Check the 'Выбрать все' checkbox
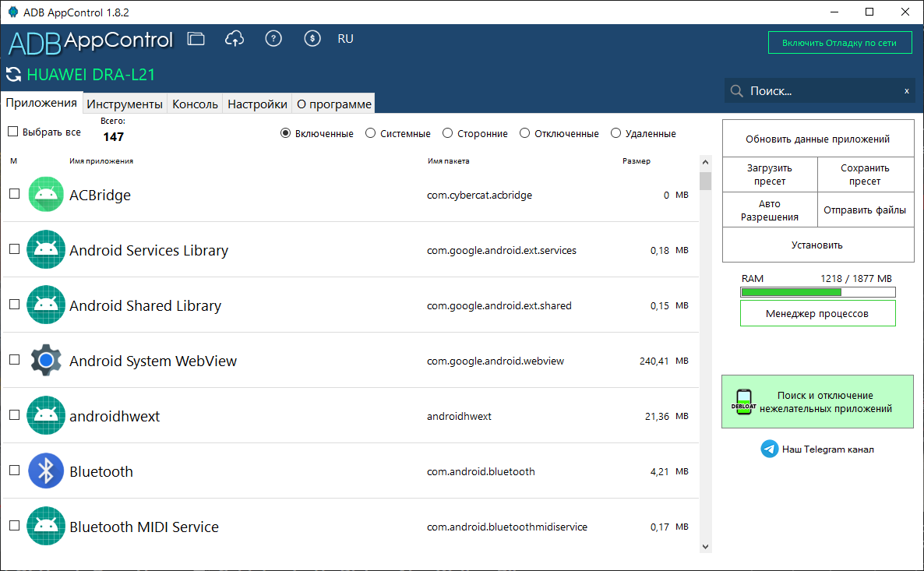Screen dimensions: 924x571 tap(13, 132)
